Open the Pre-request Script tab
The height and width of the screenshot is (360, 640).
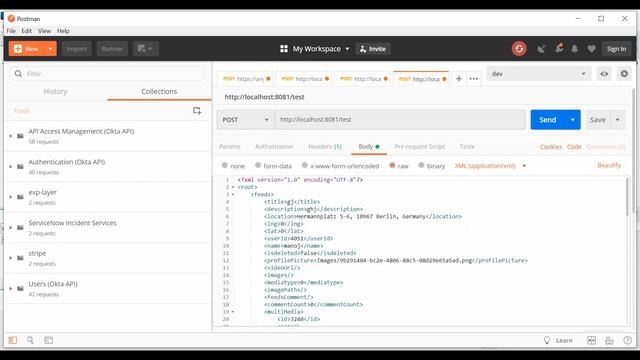click(x=420, y=147)
